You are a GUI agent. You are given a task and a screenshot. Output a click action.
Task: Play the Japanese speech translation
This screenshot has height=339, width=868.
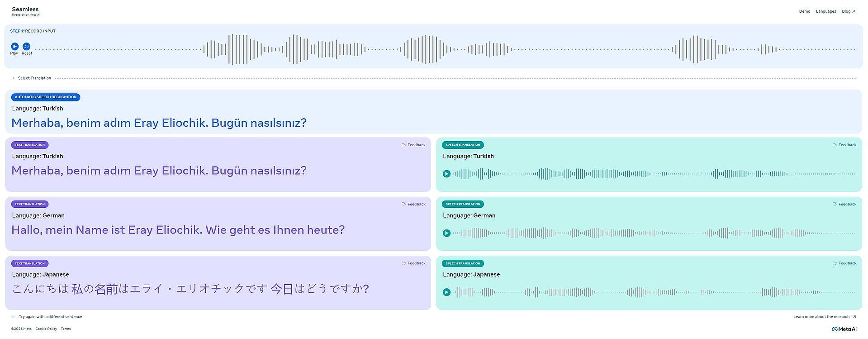pyautogui.click(x=446, y=292)
